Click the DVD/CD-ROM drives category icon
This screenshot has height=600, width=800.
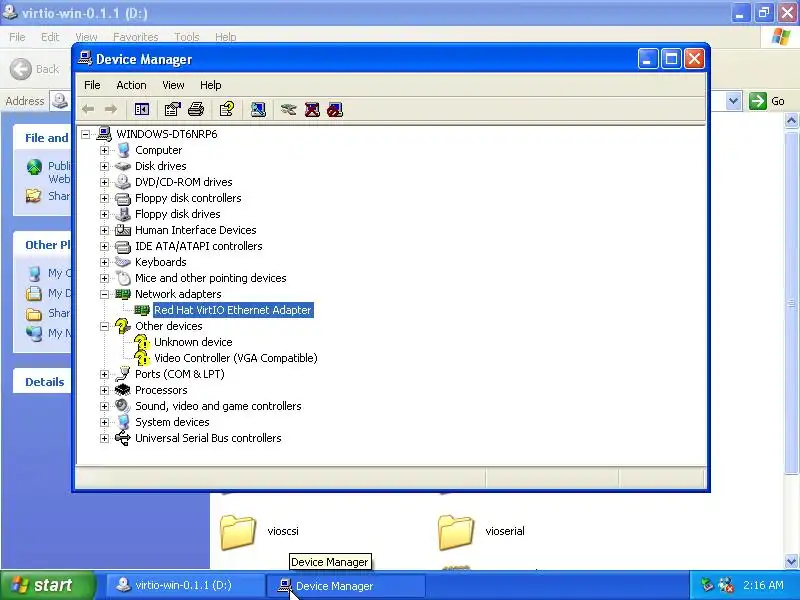[122, 182]
